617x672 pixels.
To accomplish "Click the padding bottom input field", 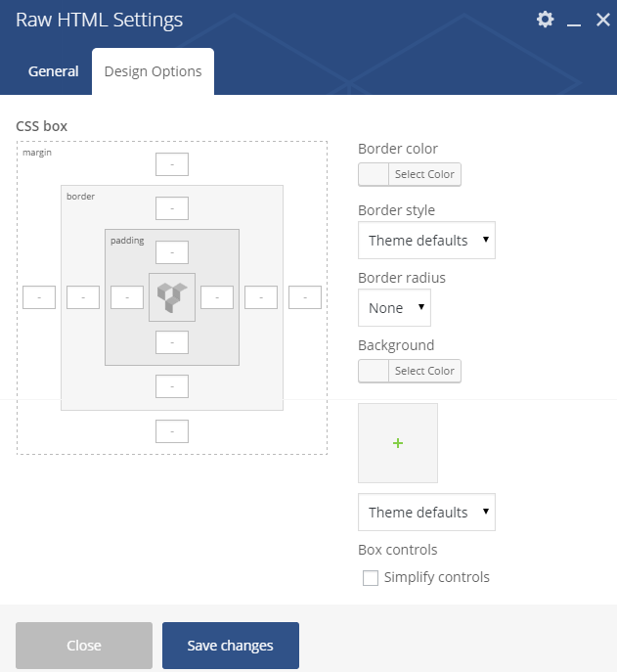I will pos(172,342).
